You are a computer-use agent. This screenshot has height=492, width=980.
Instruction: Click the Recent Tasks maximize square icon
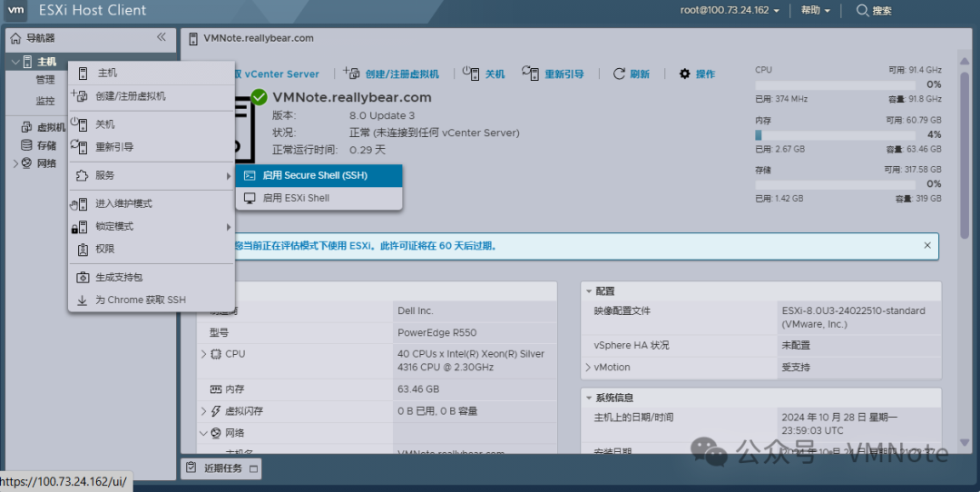253,468
